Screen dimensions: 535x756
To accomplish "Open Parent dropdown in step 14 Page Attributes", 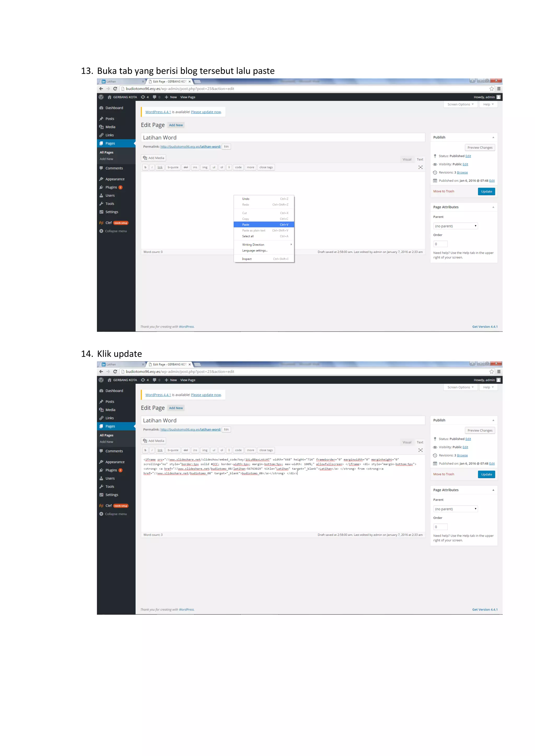I will click(x=456, y=509).
